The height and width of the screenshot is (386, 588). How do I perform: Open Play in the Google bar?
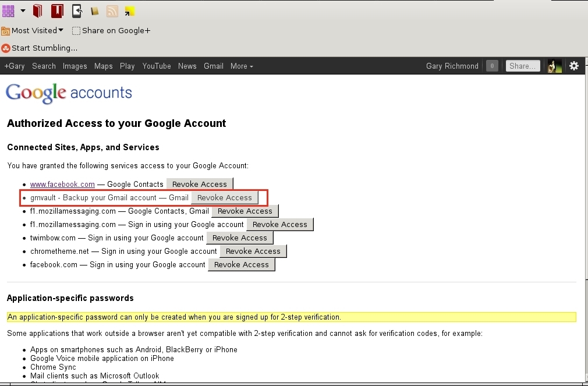click(127, 66)
